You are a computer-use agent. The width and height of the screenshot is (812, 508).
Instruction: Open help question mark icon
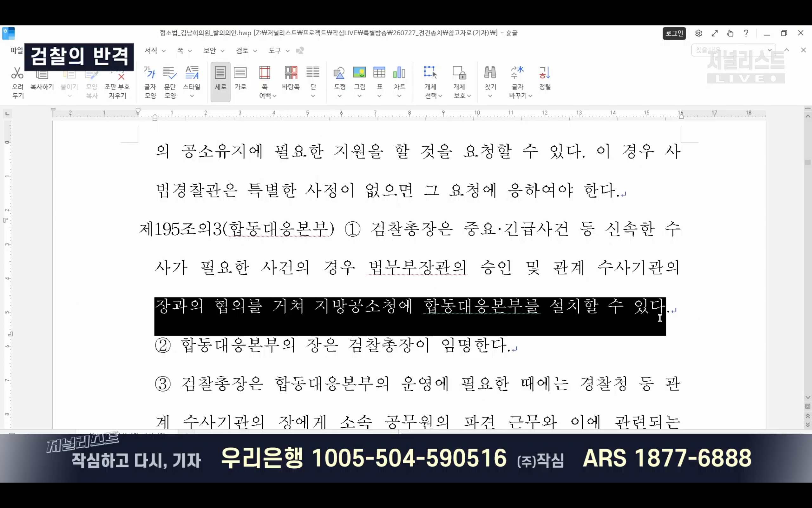pyautogui.click(x=746, y=33)
